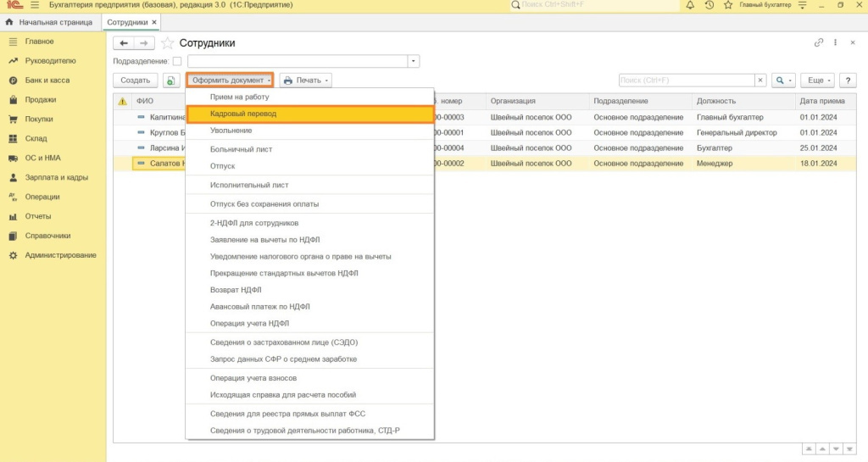
Task: Click the list search field Поиск (Ctrl+F)
Action: 686,81
